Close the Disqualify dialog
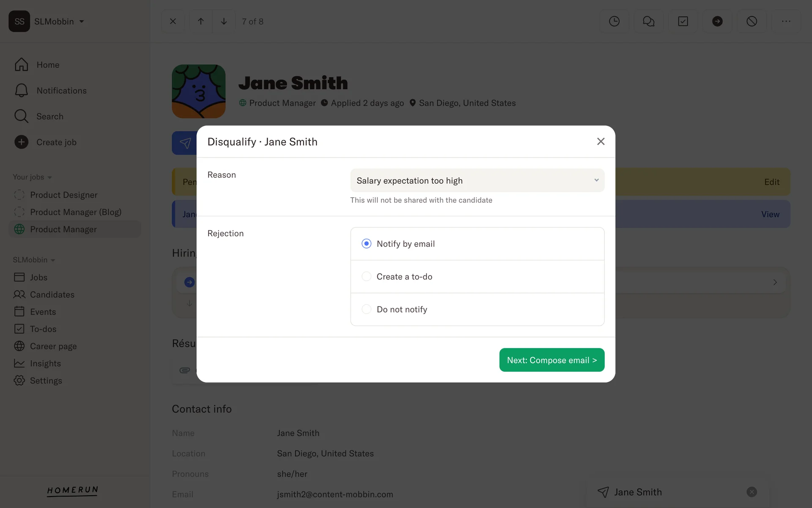The height and width of the screenshot is (508, 812). click(x=601, y=141)
